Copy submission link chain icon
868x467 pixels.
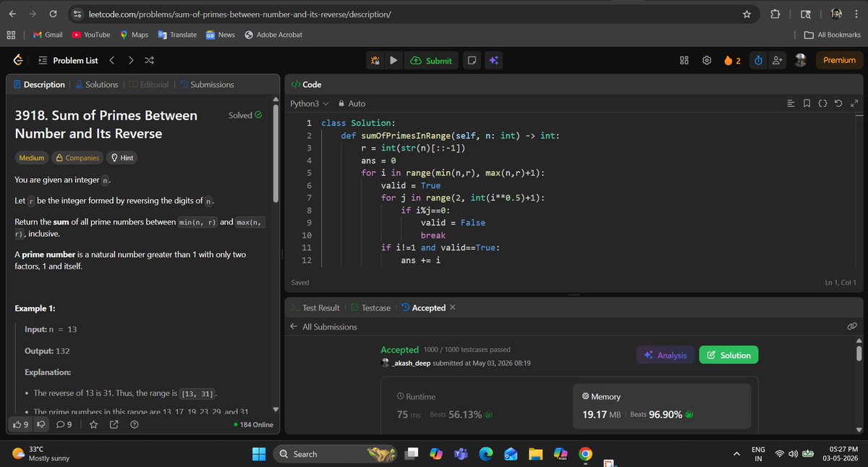click(851, 327)
